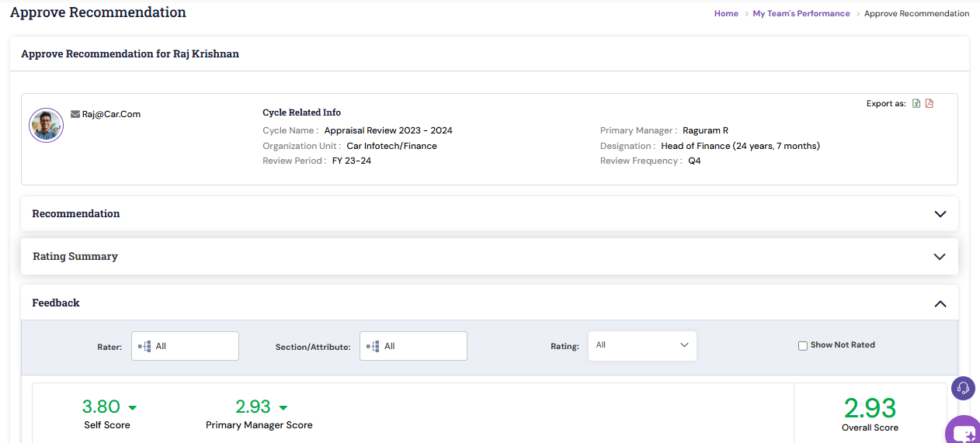Select cycle name Appraisal Review 2023 - 2024
Viewport: 980px width, 443px height.
click(x=388, y=130)
